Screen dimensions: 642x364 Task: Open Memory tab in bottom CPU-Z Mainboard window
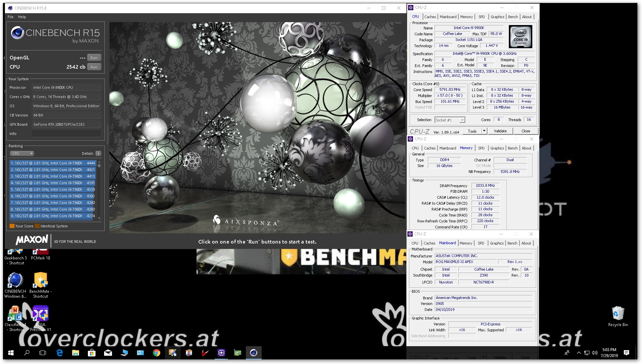[x=466, y=243]
